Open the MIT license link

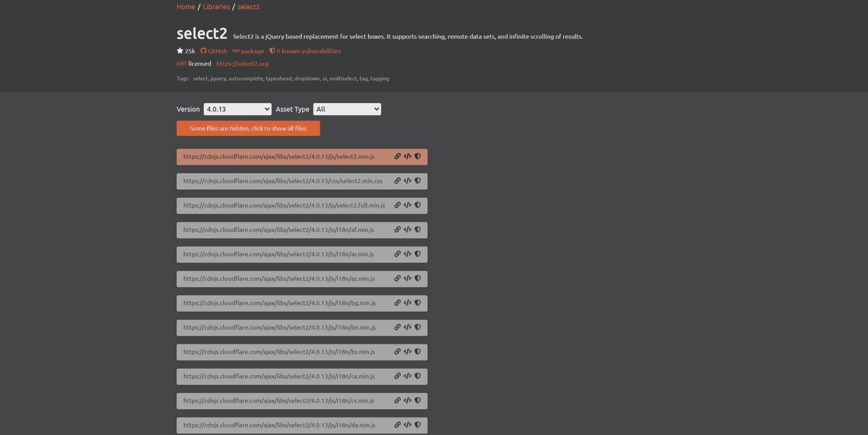point(181,64)
